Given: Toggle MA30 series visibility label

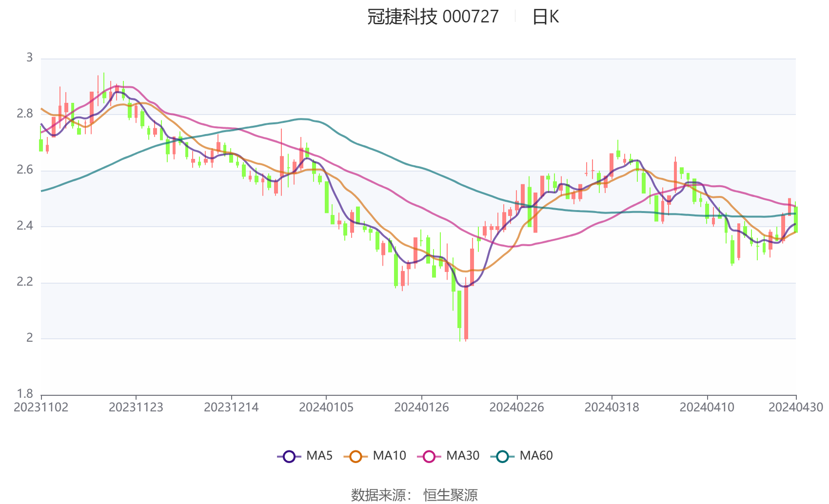Looking at the screenshot, I should point(463,456).
